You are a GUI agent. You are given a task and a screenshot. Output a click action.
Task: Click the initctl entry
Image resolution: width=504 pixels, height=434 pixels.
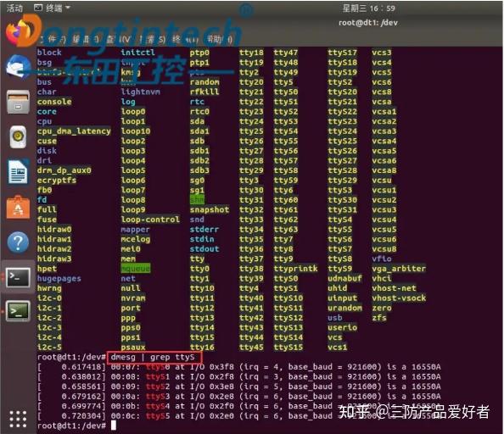[x=137, y=53]
